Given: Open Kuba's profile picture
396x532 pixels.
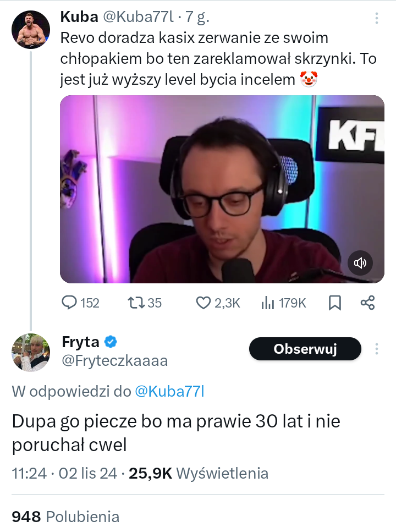Looking at the screenshot, I should coord(31,30).
